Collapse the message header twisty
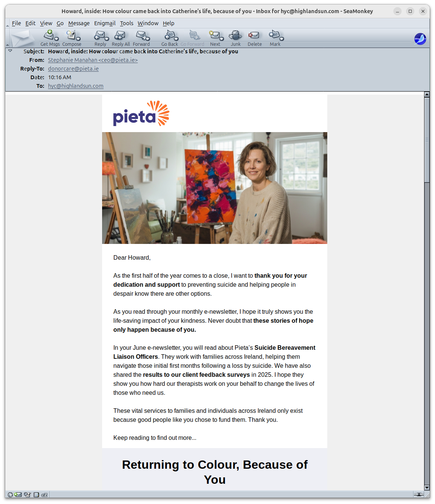Screen dimensions: 435x504 10,51
